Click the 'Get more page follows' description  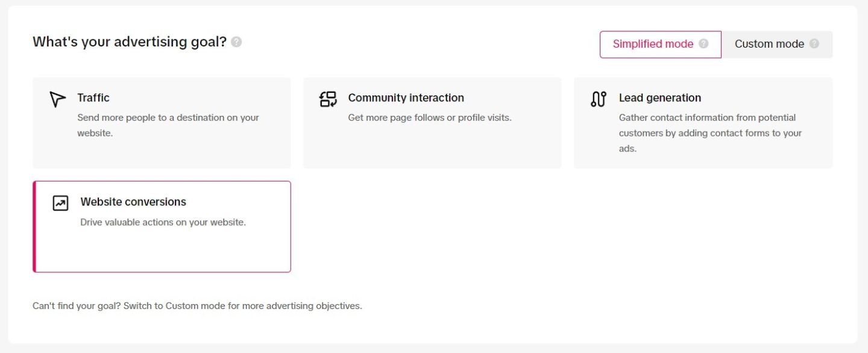pyautogui.click(x=429, y=118)
